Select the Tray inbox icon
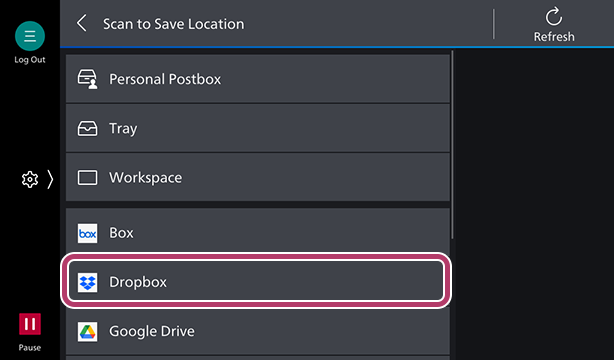The height and width of the screenshot is (360, 614). click(x=87, y=128)
